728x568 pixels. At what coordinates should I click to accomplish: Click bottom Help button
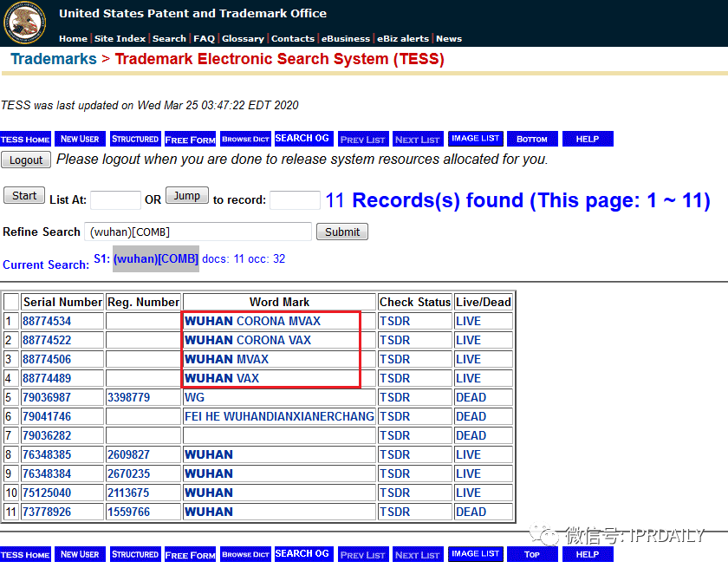[588, 554]
